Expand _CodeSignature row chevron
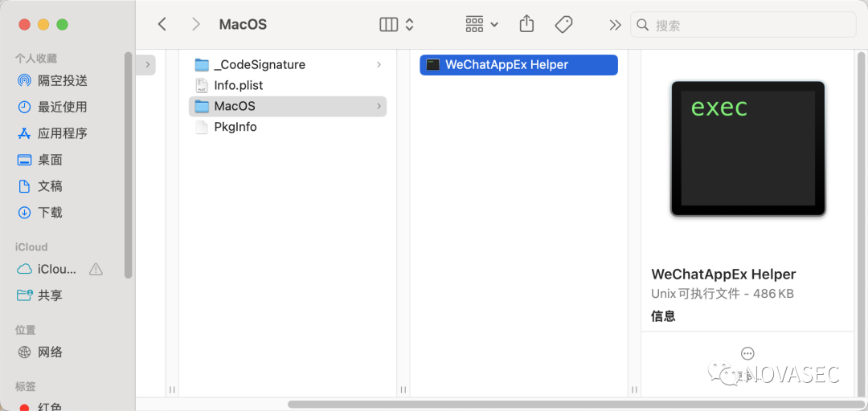 [x=379, y=65]
